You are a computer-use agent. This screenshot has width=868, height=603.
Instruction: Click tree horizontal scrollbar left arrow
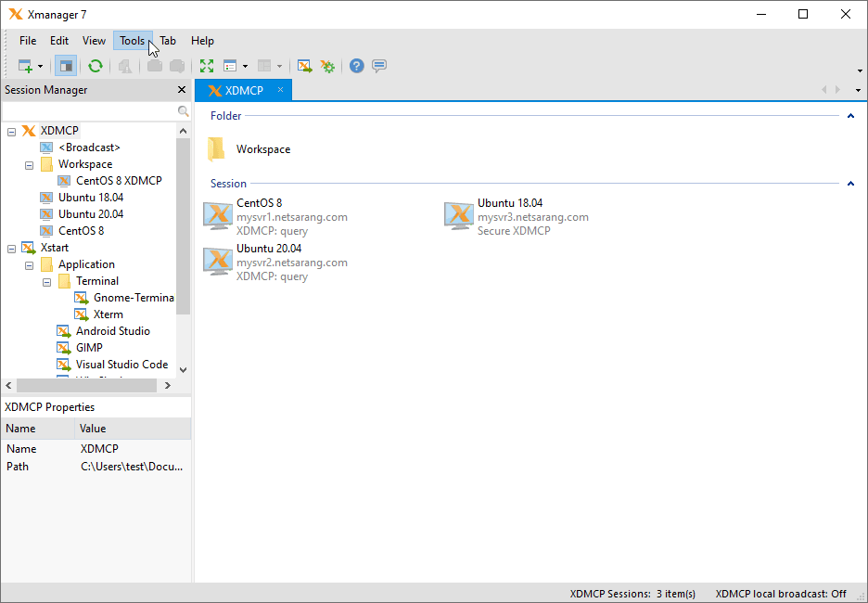(9, 385)
